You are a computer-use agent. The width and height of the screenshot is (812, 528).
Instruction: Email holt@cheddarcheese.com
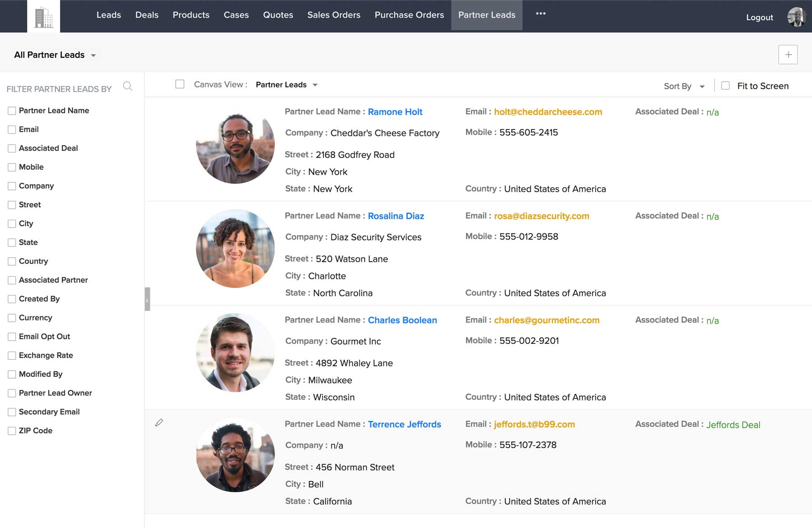pyautogui.click(x=548, y=112)
